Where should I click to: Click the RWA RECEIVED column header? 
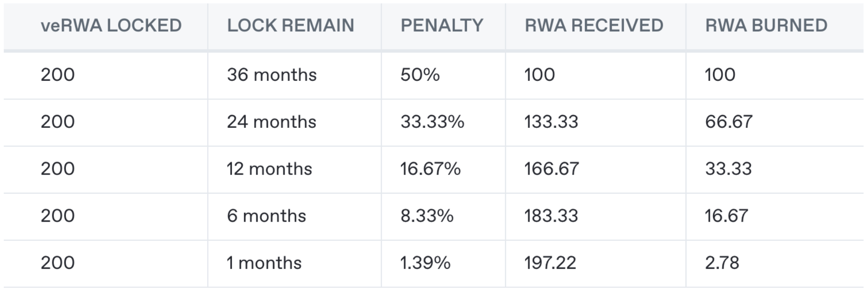coord(594,26)
